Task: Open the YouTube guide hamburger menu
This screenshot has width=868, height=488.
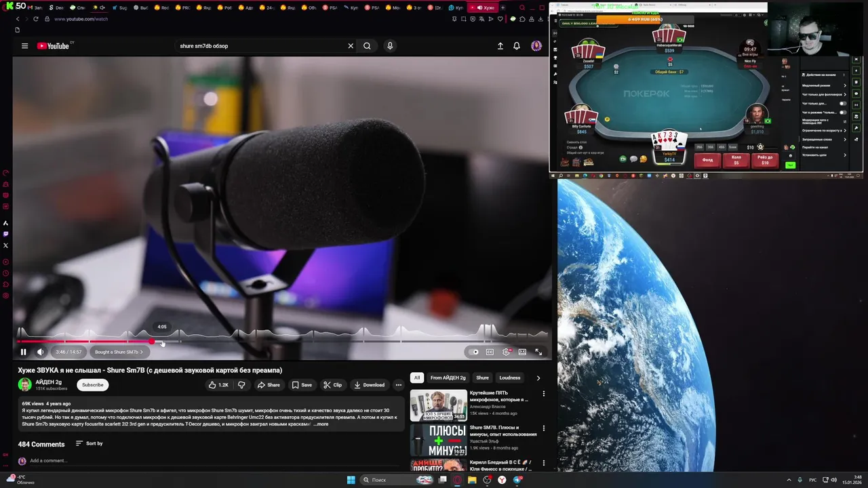Action: pyautogui.click(x=24, y=46)
